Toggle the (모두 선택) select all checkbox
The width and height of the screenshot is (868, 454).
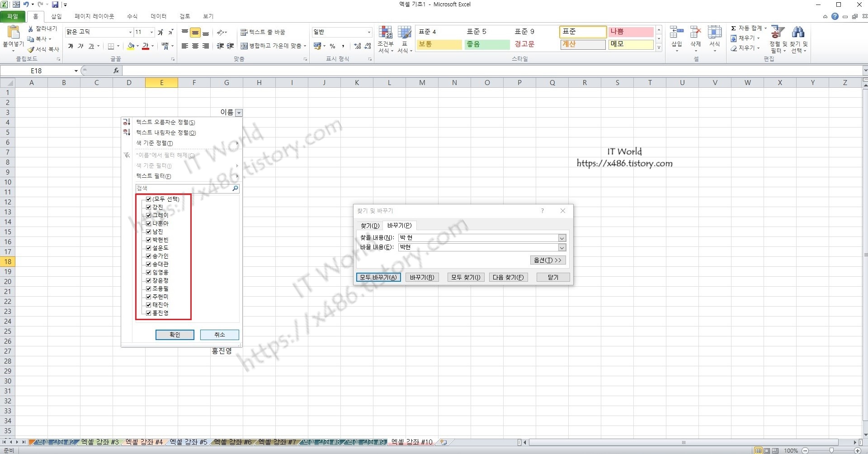tap(148, 199)
